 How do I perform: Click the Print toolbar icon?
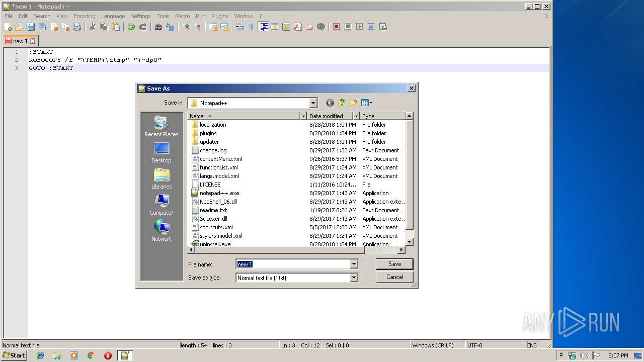(x=77, y=27)
